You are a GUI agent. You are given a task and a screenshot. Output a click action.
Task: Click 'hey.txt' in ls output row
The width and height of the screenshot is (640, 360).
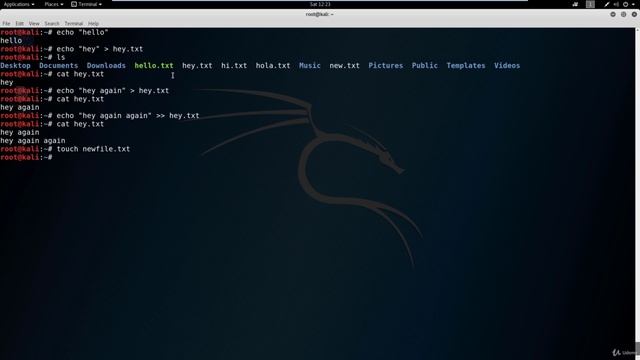pos(197,66)
